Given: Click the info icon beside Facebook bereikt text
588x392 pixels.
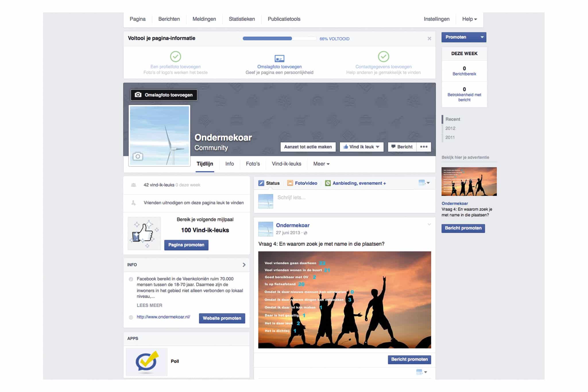Looking at the screenshot, I should 131,279.
